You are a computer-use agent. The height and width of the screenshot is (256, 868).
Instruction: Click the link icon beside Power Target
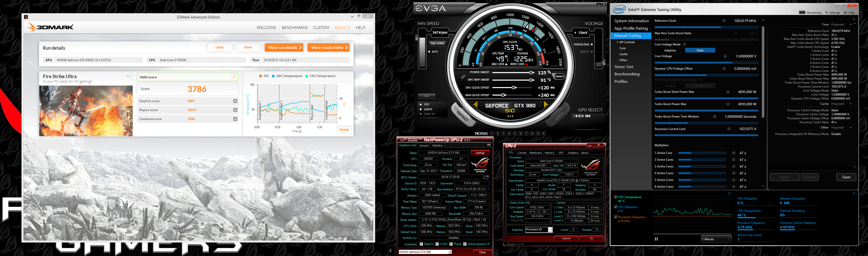coord(463,77)
